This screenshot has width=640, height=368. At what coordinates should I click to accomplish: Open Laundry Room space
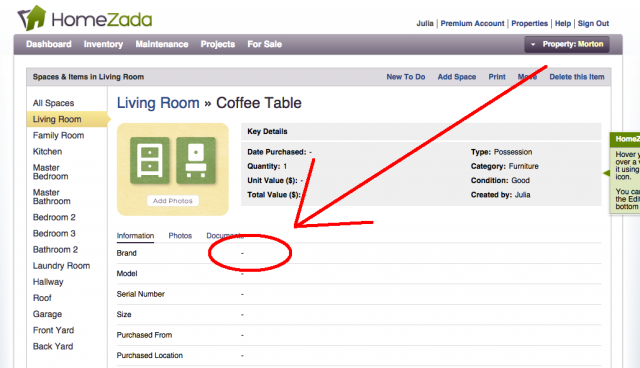pos(61,266)
